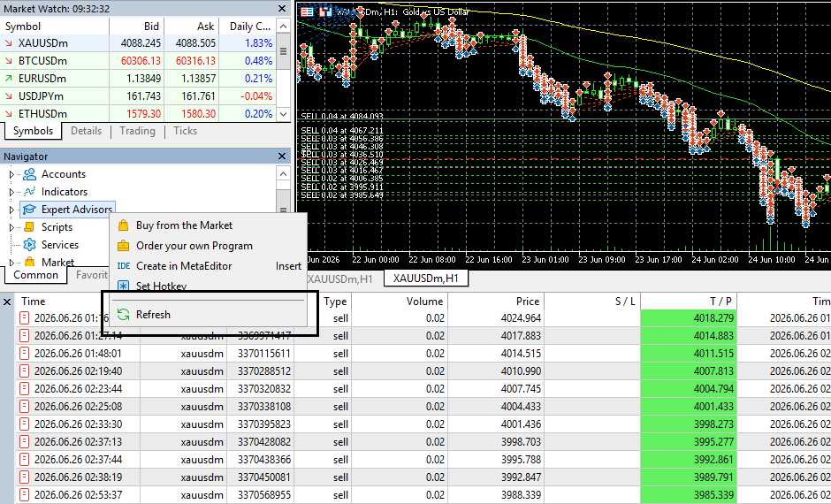
Task: Click briefcase icon beside Order your own Program
Action: (124, 246)
